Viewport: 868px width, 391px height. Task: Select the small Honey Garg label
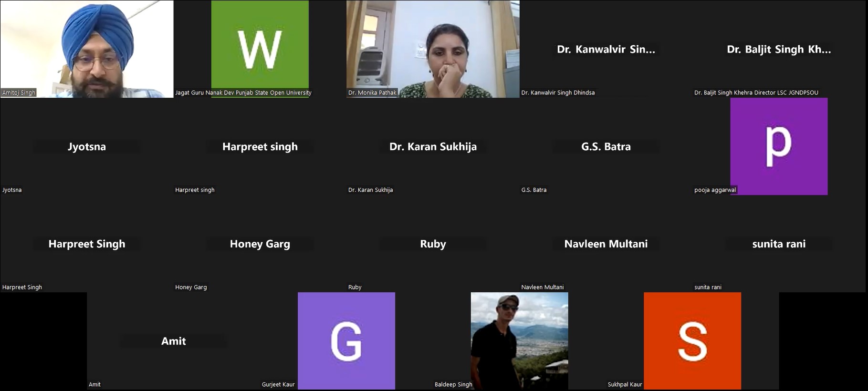click(x=191, y=287)
